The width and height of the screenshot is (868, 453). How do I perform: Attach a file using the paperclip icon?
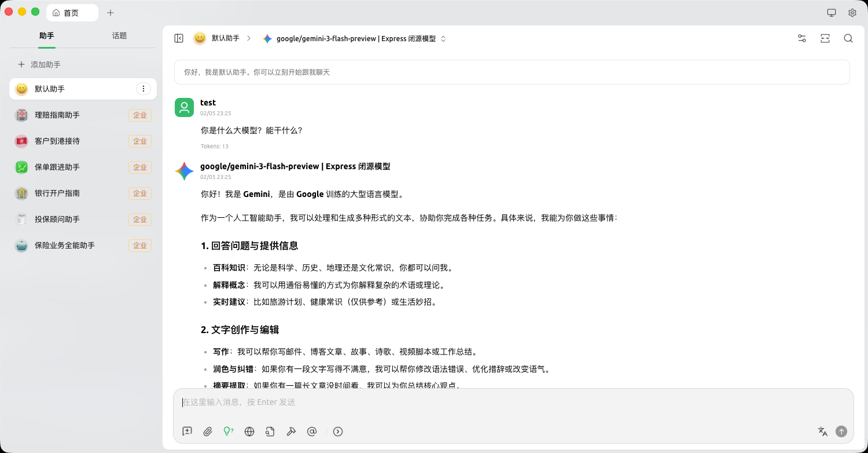(208, 431)
